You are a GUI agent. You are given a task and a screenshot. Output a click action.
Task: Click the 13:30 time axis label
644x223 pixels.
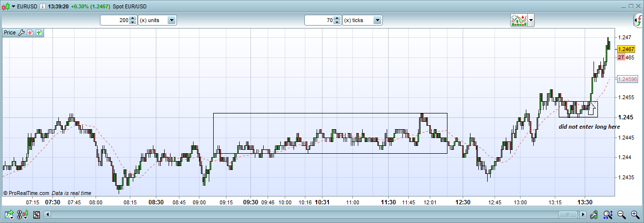click(x=585, y=202)
